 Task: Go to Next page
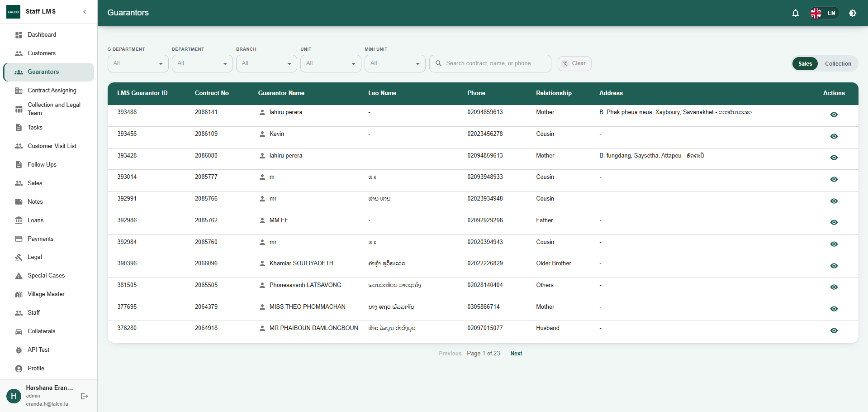pos(516,354)
